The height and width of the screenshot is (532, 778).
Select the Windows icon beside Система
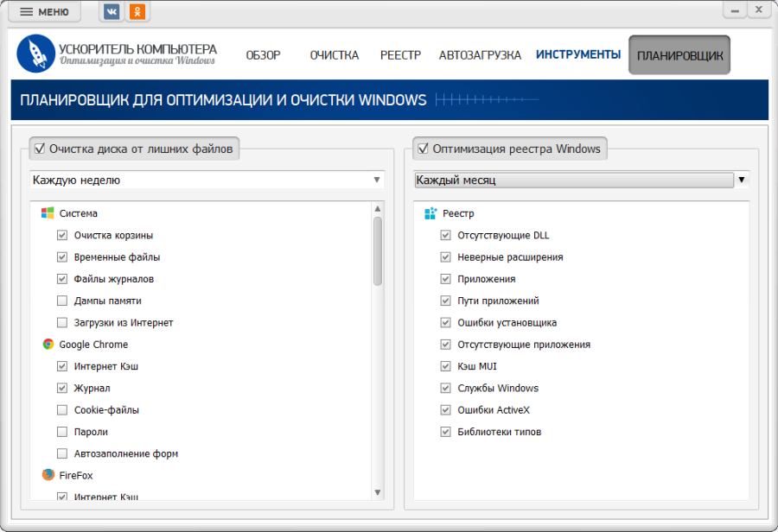coord(48,213)
